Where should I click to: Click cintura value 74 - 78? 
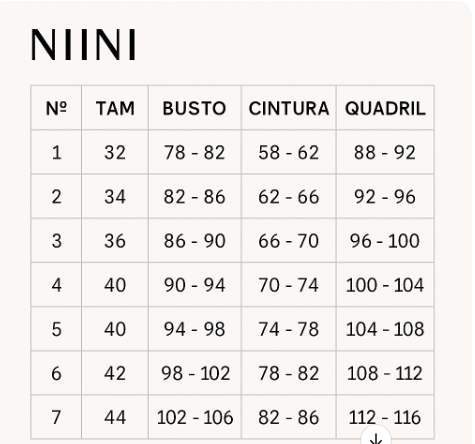(289, 329)
